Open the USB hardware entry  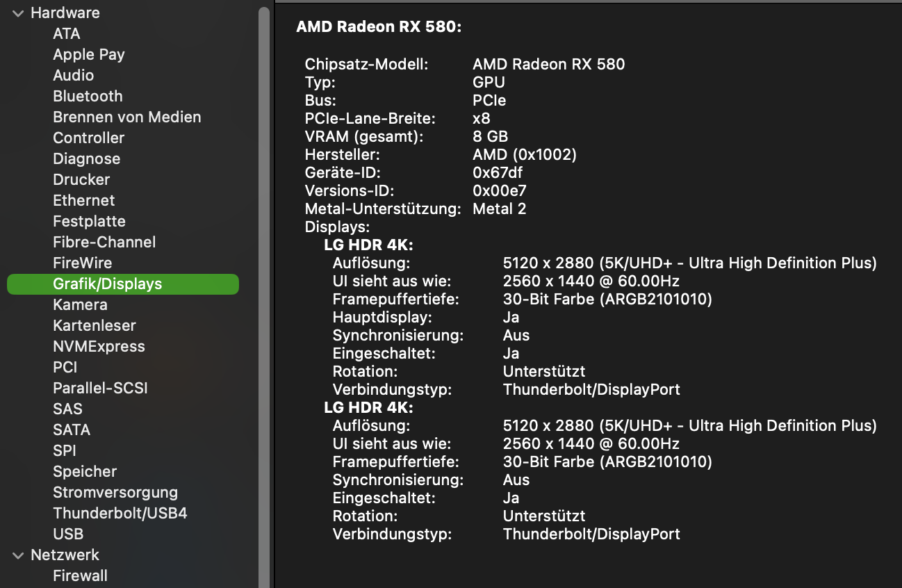click(x=68, y=534)
